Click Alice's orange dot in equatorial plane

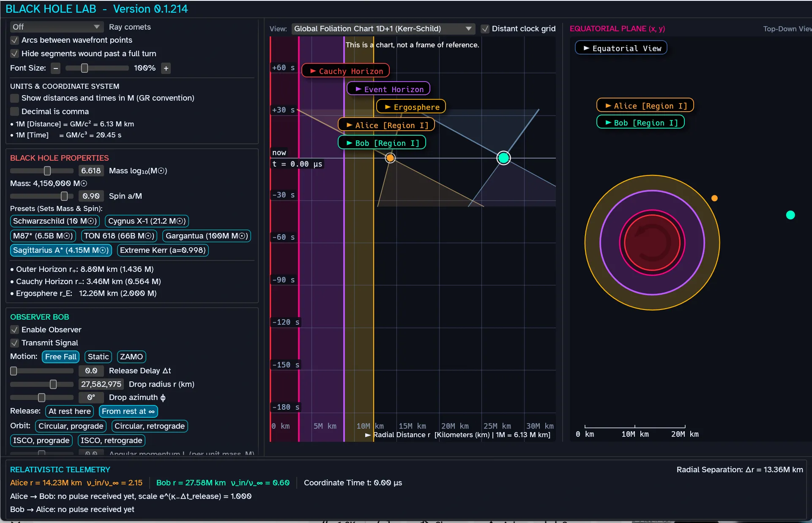pyautogui.click(x=714, y=198)
